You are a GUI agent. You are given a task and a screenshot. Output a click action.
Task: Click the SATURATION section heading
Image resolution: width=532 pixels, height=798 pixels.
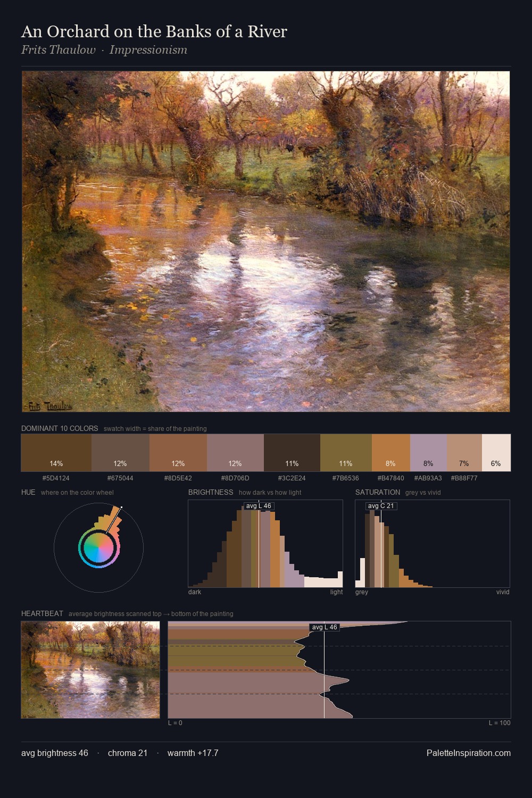tap(378, 492)
